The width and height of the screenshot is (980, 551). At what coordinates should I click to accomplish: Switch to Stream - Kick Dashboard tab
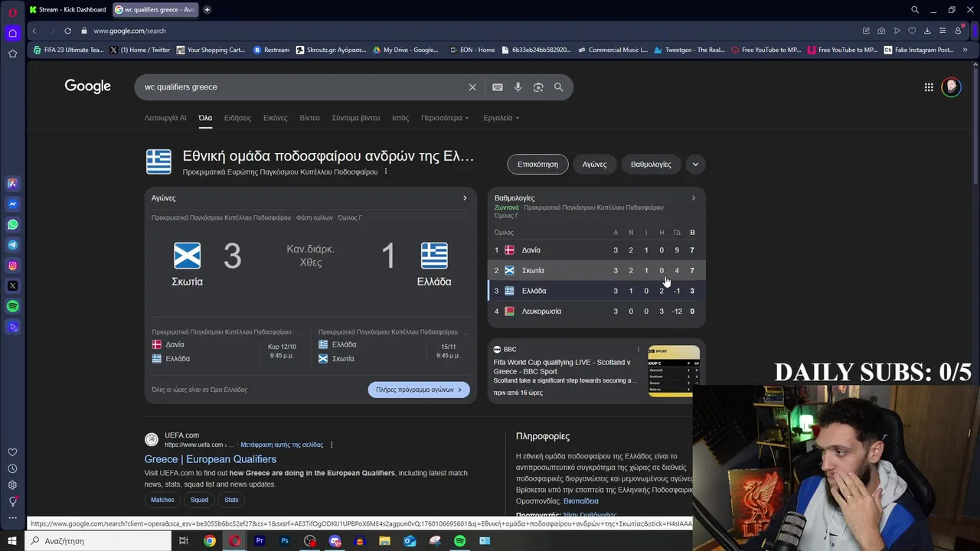point(68,10)
